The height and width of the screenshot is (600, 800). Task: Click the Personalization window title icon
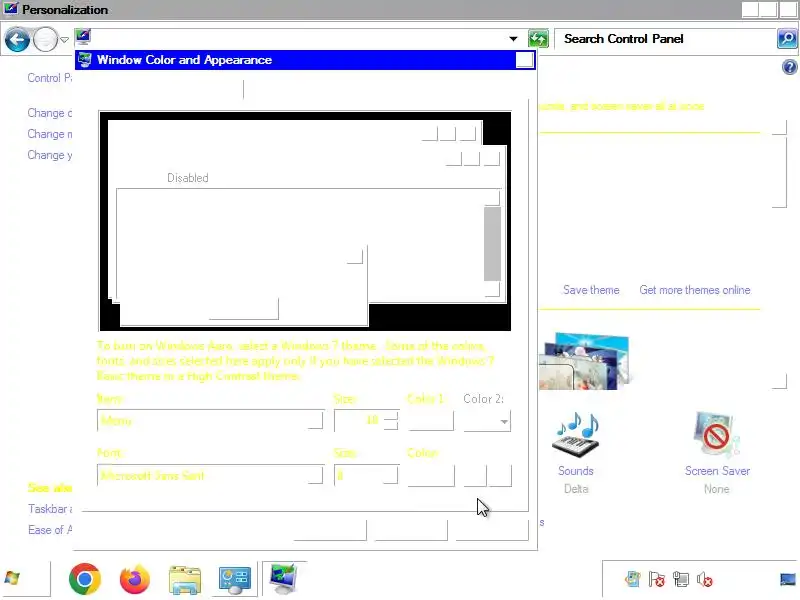[10, 9]
